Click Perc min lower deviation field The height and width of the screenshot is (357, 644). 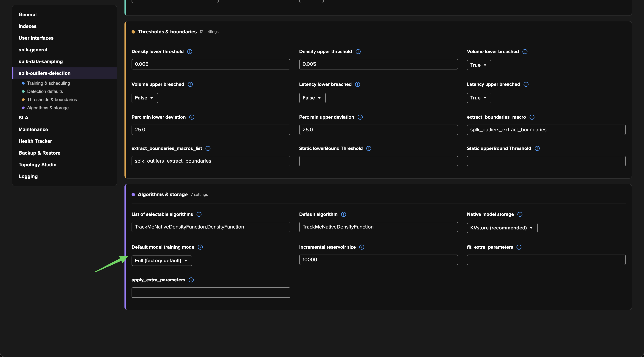pyautogui.click(x=211, y=130)
